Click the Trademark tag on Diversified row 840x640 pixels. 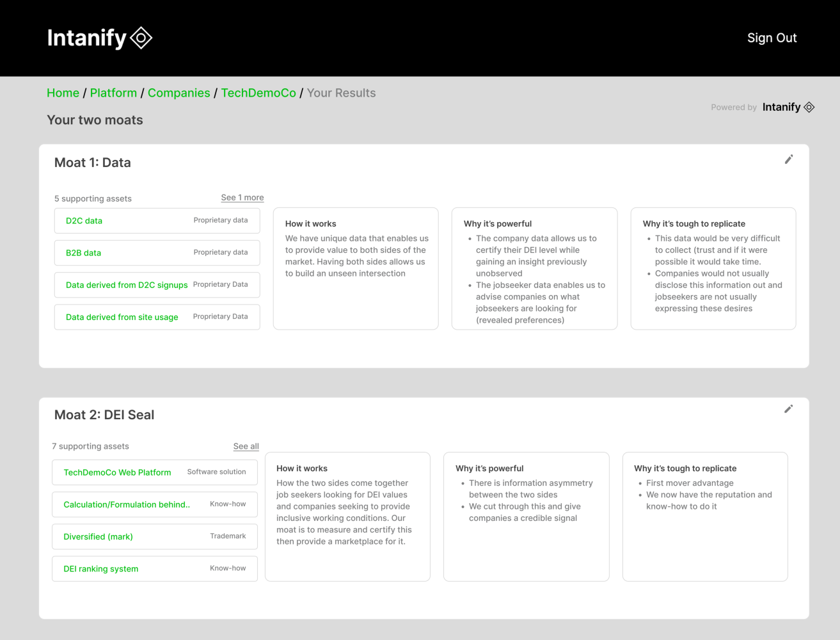pyautogui.click(x=228, y=536)
